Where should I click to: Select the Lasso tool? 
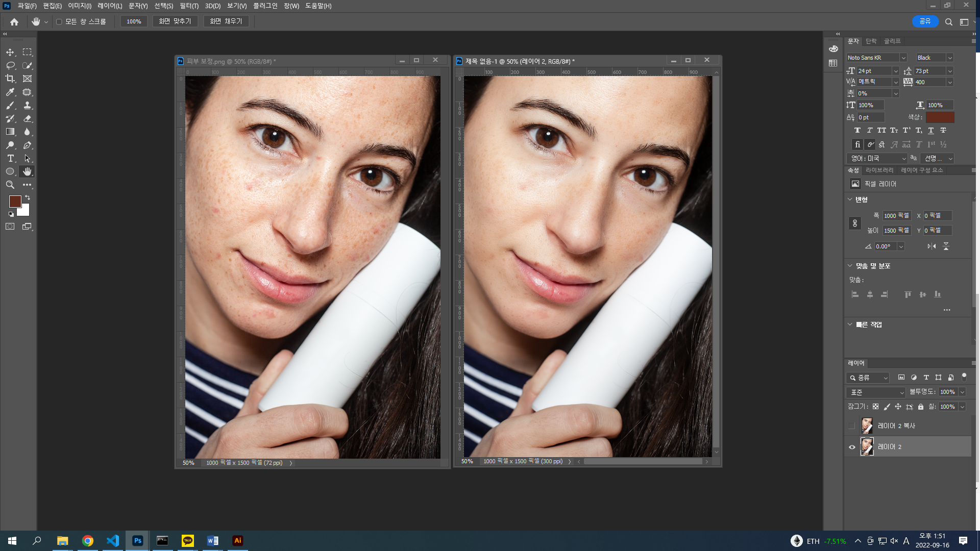click(10, 65)
